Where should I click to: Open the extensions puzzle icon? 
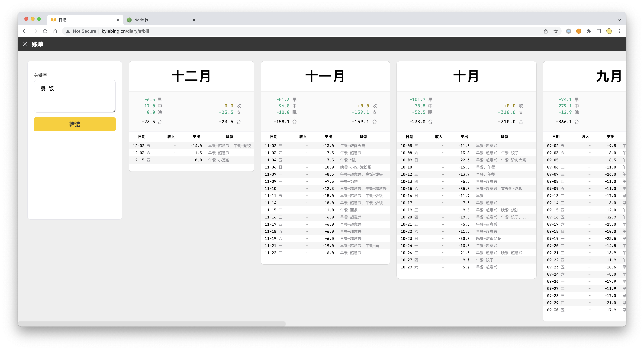tap(589, 31)
